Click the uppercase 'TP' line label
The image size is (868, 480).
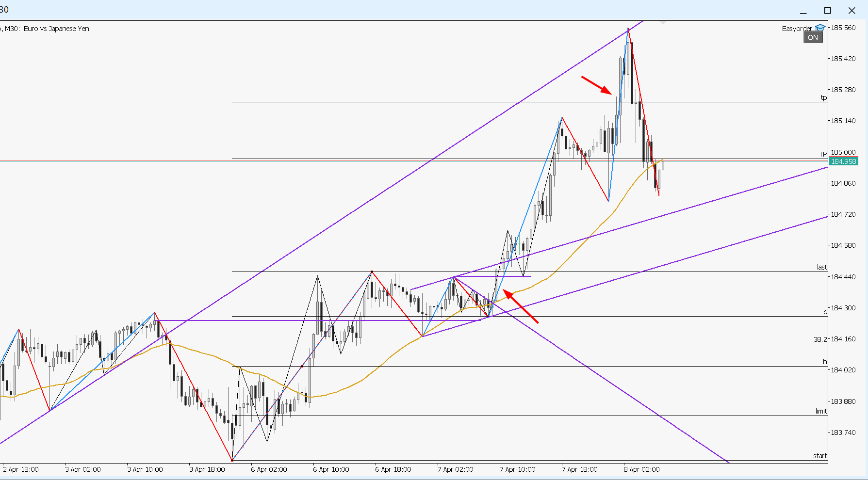[822, 154]
